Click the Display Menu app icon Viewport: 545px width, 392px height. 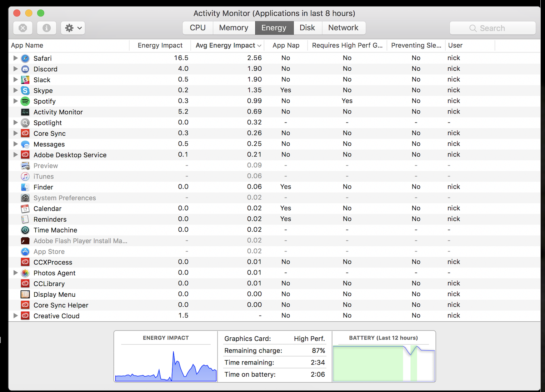tap(25, 295)
